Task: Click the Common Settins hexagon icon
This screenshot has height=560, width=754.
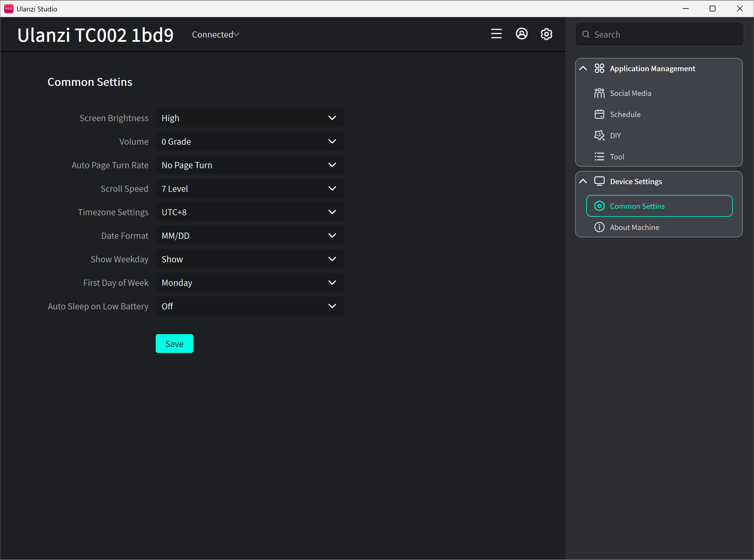Action: pyautogui.click(x=599, y=206)
